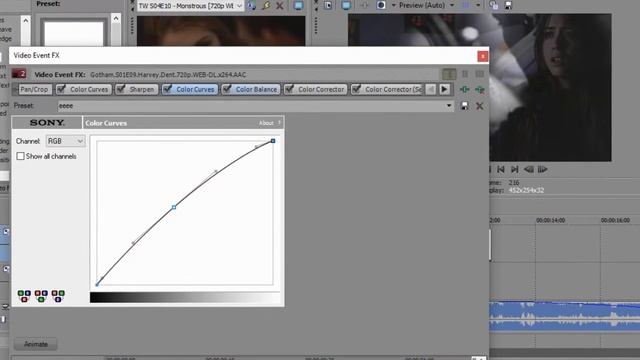Toggle the Color Corrector plug-in checkbox
This screenshot has height=360, width=640.
(x=289, y=89)
